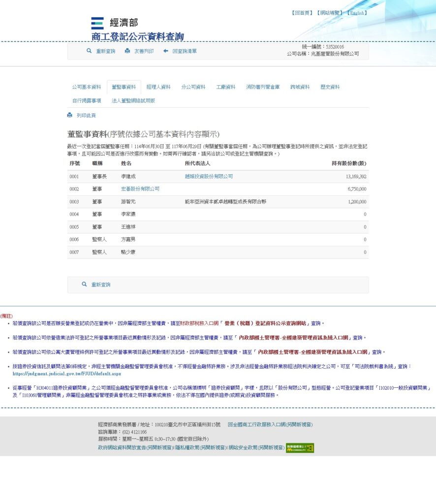Click the 董事長 title in row 0001
Screen dimensions: 436x504
tap(99, 176)
